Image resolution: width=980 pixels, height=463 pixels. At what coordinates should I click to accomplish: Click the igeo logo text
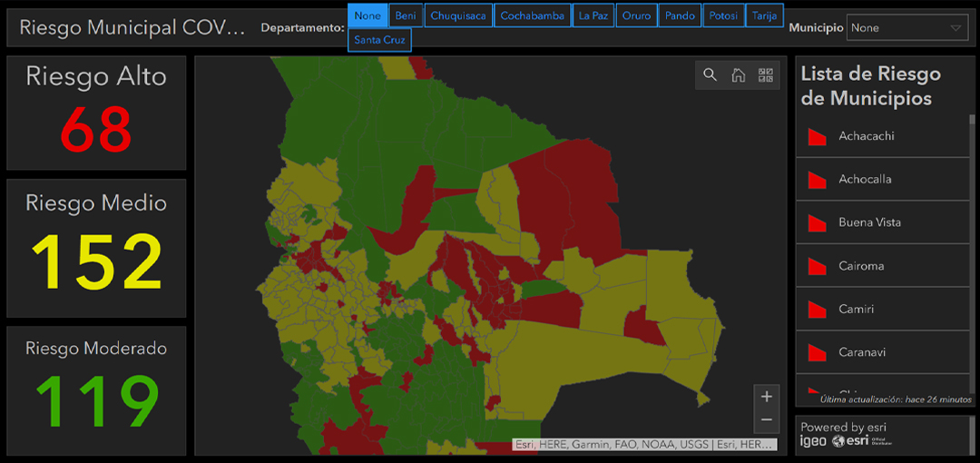click(x=814, y=442)
